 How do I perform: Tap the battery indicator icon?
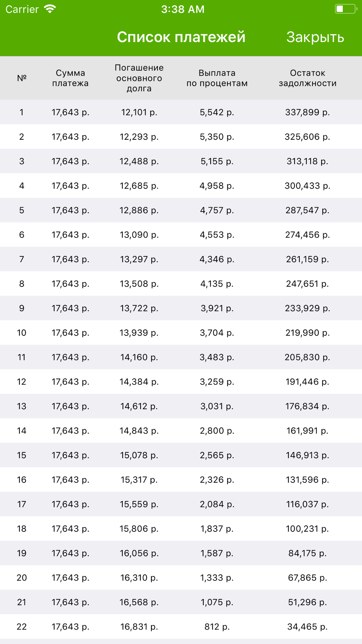click(x=346, y=9)
